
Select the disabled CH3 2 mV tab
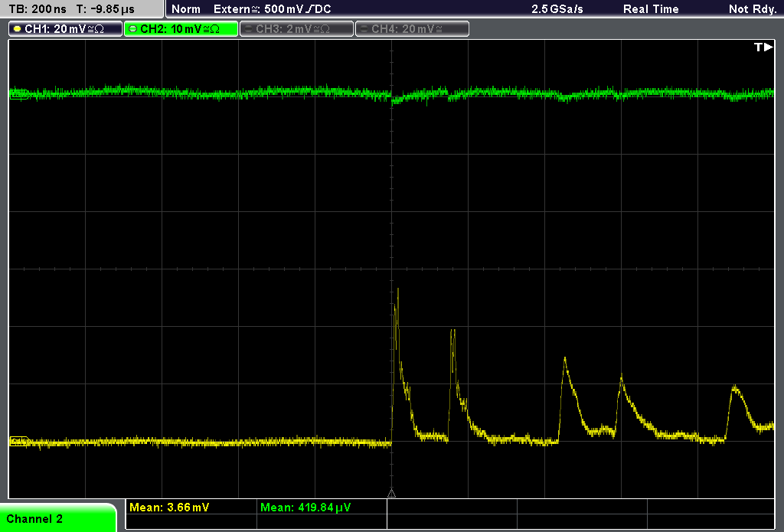tap(296, 29)
